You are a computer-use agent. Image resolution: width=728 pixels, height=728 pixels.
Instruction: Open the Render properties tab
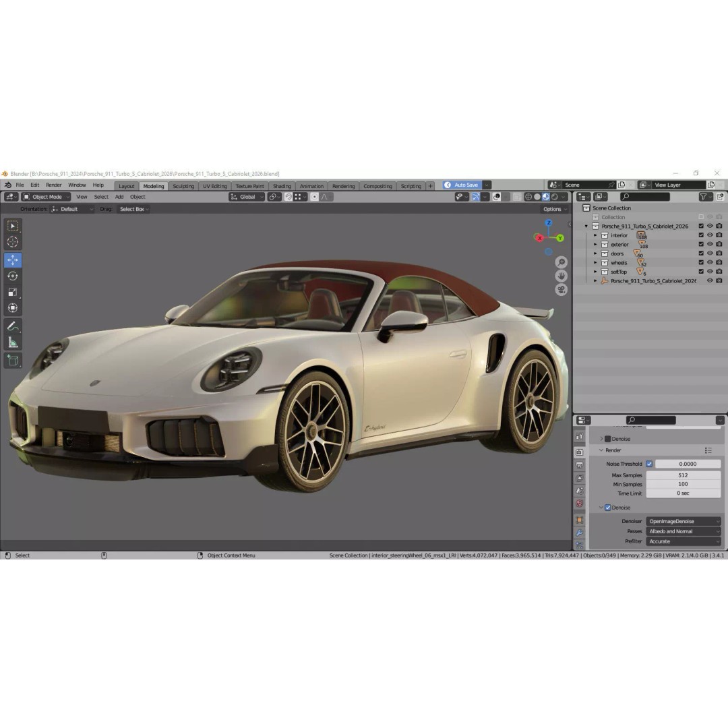pos(580,452)
